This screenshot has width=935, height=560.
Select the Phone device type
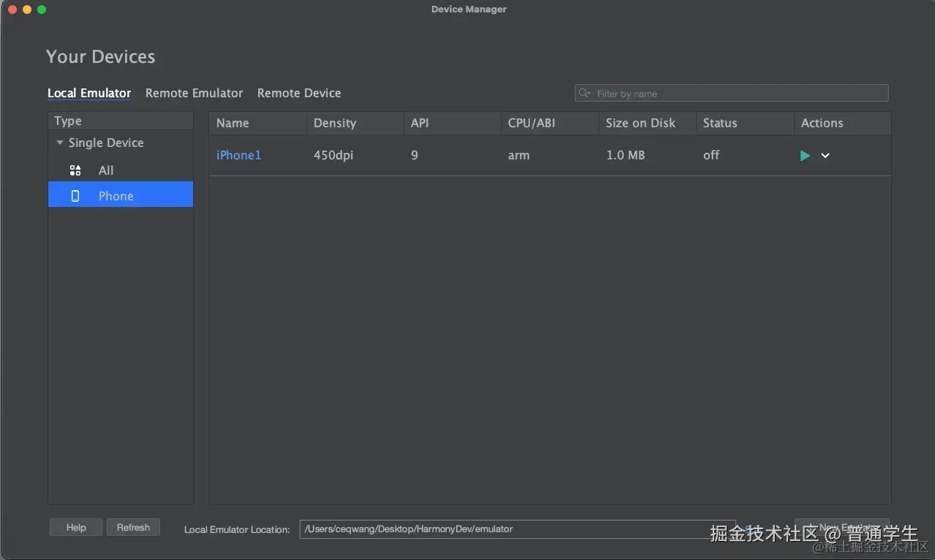pos(121,194)
